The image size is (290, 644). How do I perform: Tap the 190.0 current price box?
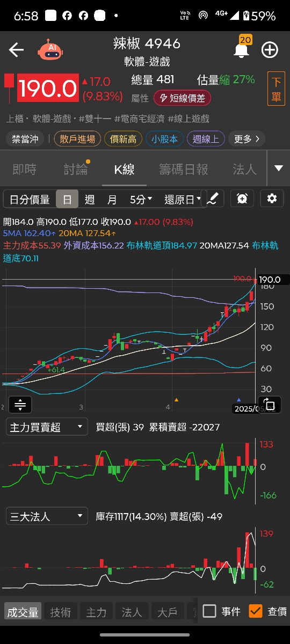click(48, 88)
